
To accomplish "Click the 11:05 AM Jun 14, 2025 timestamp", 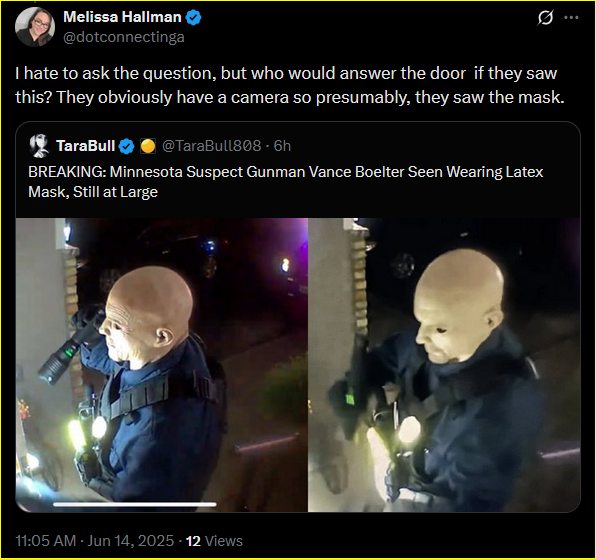I will pyautogui.click(x=94, y=541).
